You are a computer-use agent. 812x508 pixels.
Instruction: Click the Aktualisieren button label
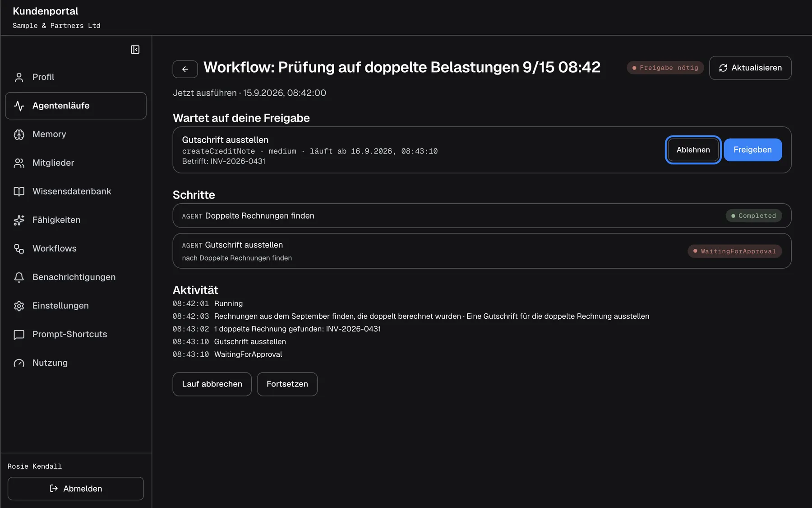pyautogui.click(x=757, y=68)
